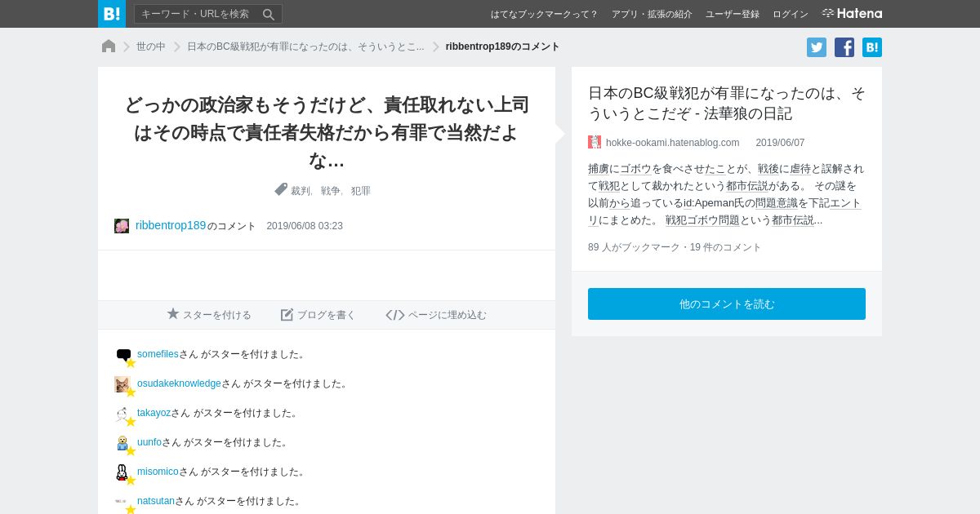980x514 pixels.
Task: Open ribbentrop189 user profile link
Action: (x=171, y=225)
